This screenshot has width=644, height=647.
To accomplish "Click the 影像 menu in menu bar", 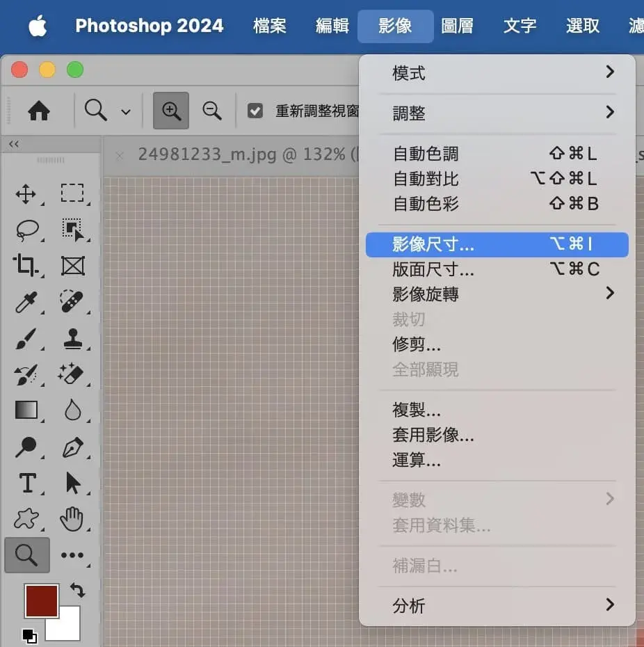I will [395, 26].
